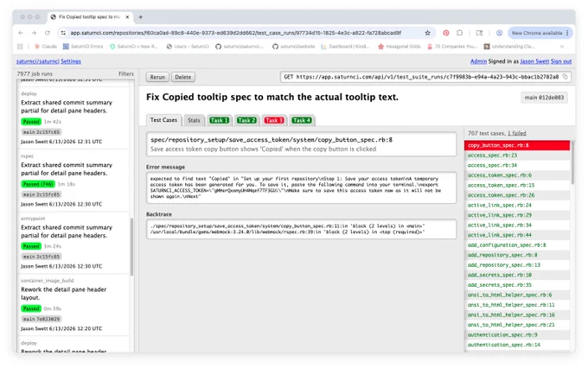Select active_link_spec.rb:24 test case

pyautogui.click(x=517, y=205)
